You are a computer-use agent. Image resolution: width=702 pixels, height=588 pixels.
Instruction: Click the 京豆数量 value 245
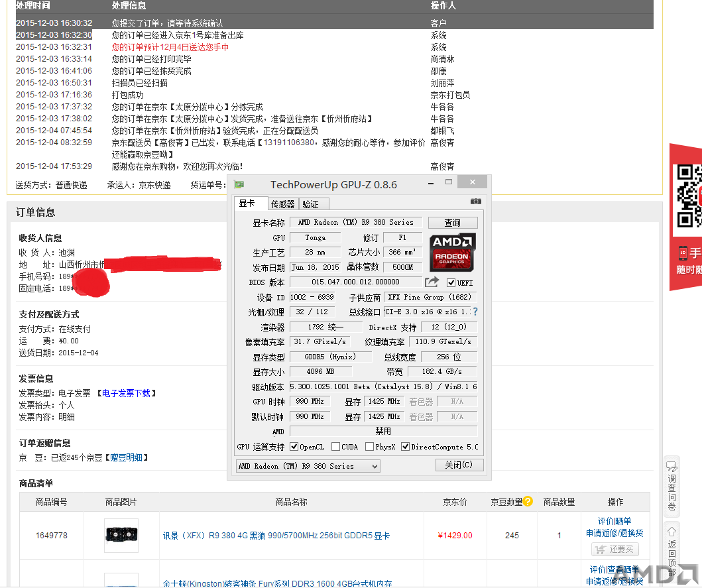tap(512, 535)
